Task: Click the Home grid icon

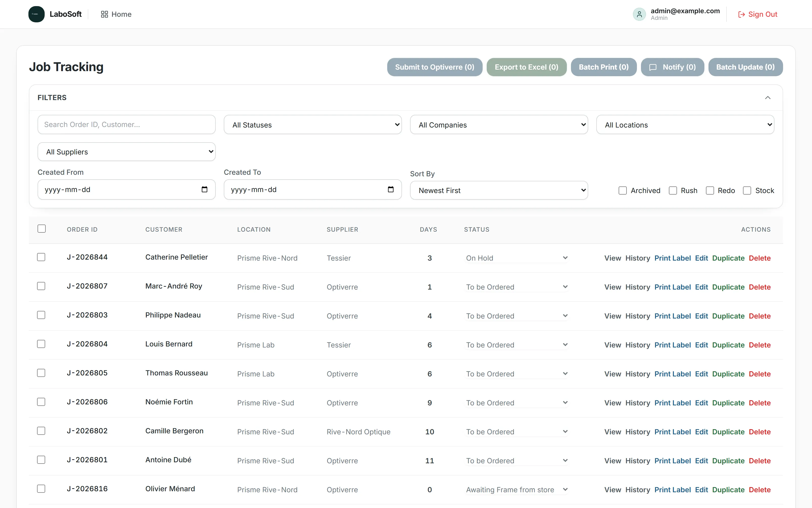Action: (x=104, y=14)
